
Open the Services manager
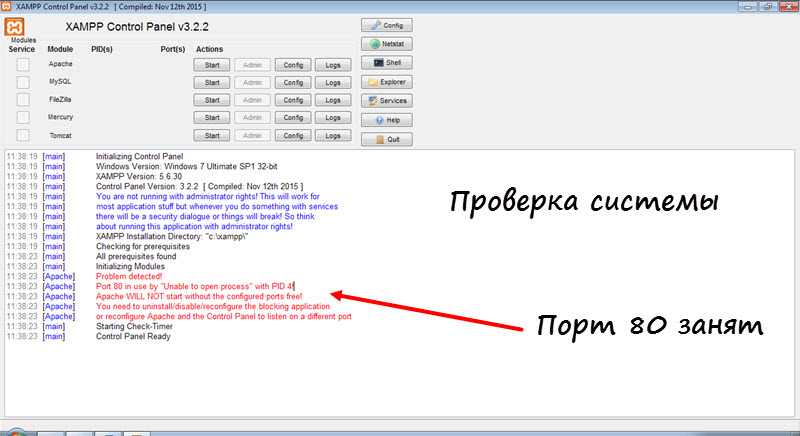point(387,100)
